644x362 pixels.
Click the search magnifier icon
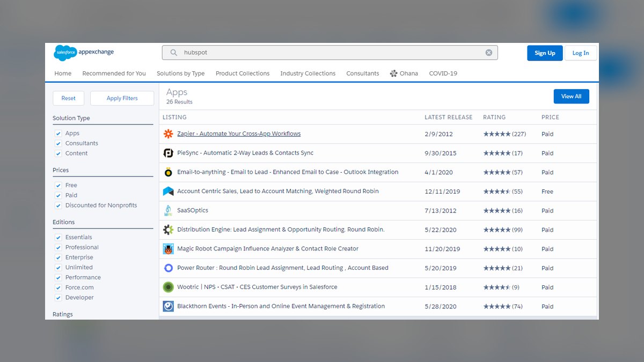click(x=174, y=53)
